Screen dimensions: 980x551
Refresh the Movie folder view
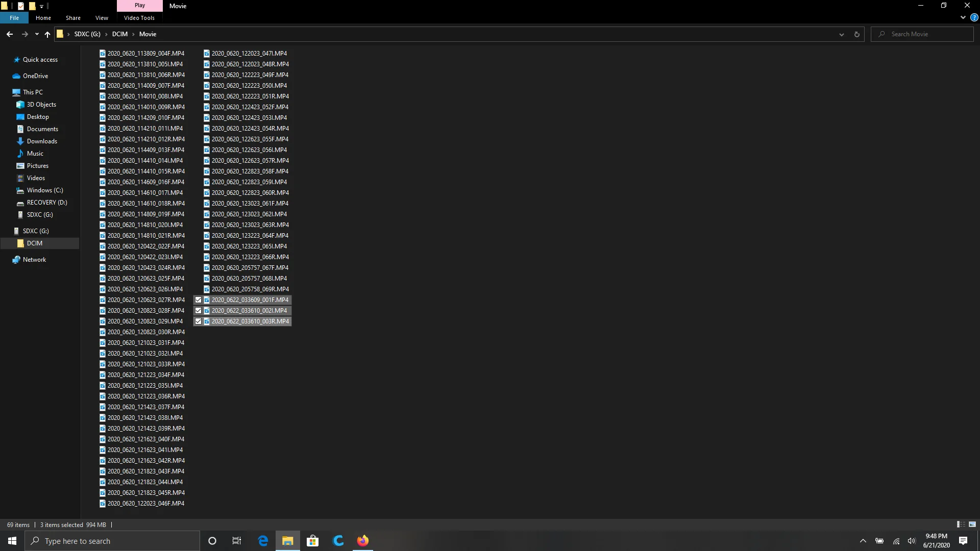[857, 34]
